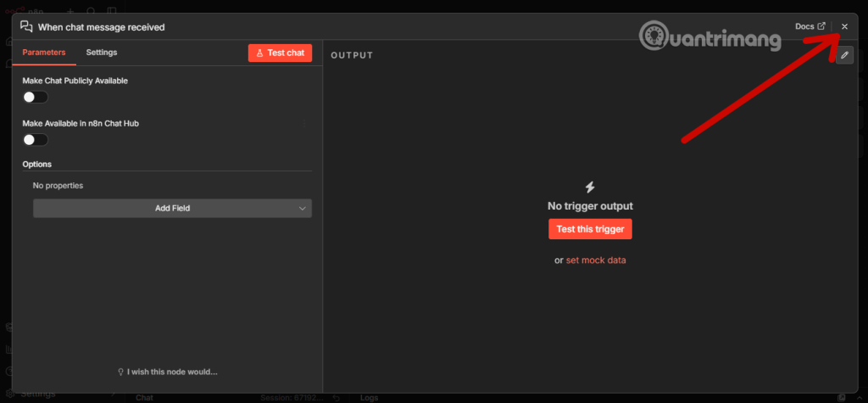This screenshot has width=868, height=403.
Task: Click the Test this trigger button
Action: point(590,229)
